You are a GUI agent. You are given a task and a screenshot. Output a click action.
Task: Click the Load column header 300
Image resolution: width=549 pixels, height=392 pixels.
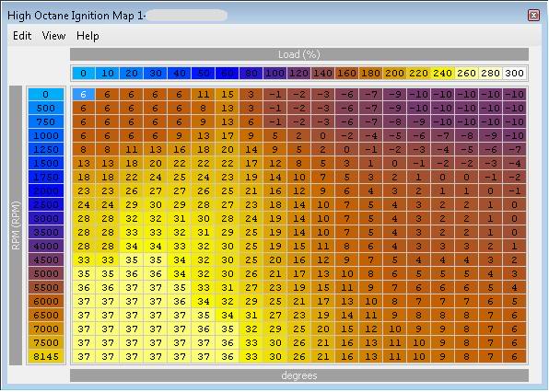coord(514,73)
